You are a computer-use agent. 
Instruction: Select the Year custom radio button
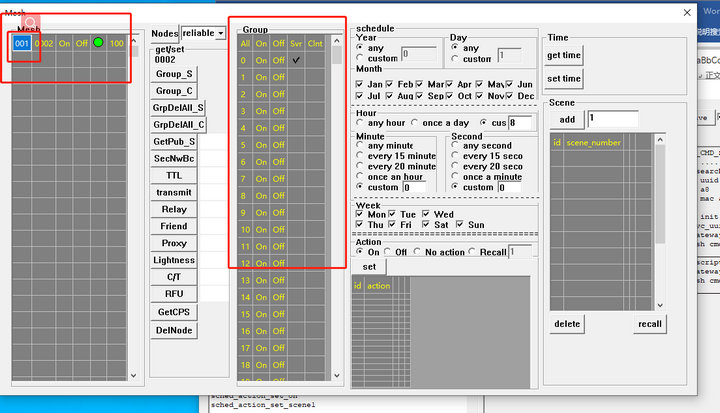361,59
